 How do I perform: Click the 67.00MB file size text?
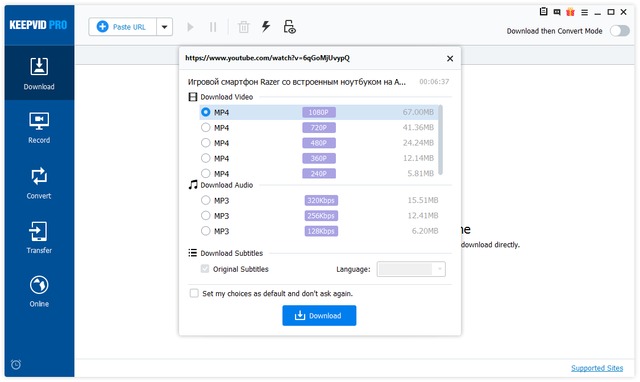tap(418, 112)
